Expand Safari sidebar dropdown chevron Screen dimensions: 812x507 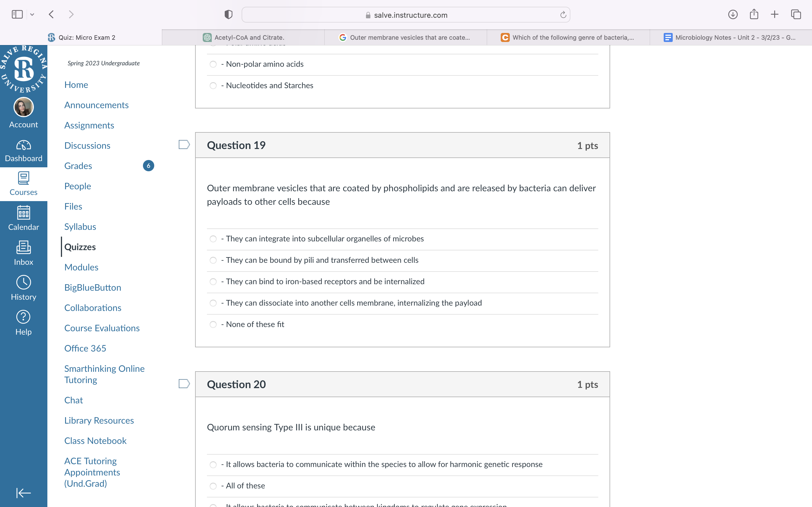(32, 14)
